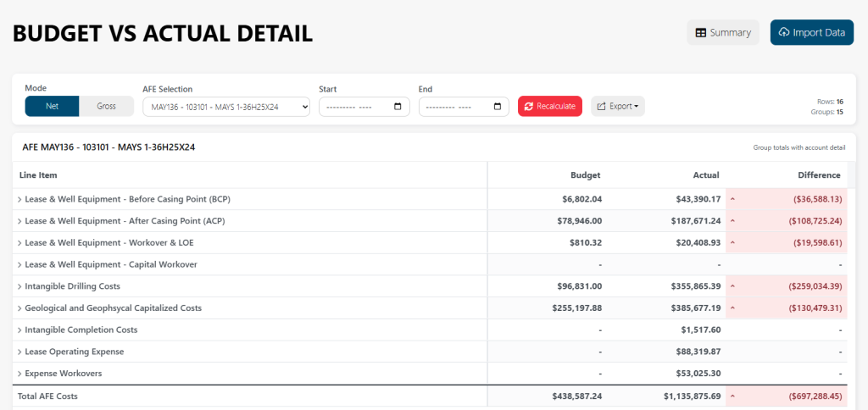Image resolution: width=868 pixels, height=410 pixels.
Task: Select the $1,135,875.69 total actual cell
Action: pos(666,396)
